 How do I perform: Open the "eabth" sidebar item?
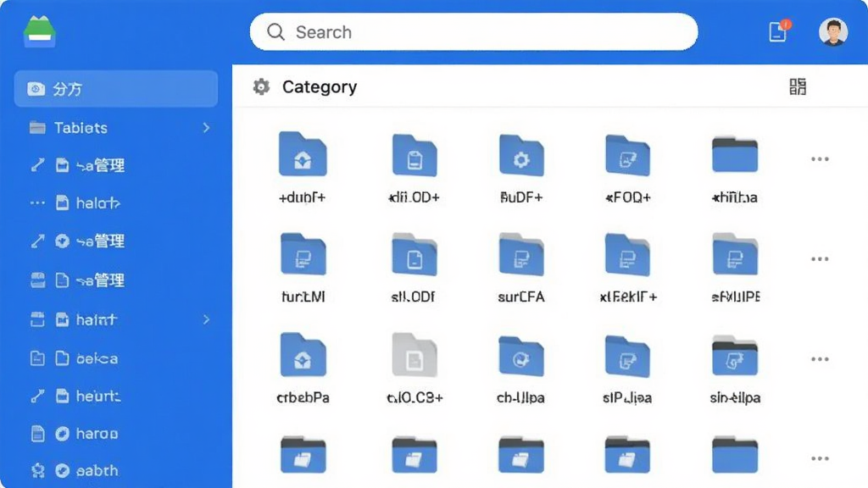(x=116, y=471)
